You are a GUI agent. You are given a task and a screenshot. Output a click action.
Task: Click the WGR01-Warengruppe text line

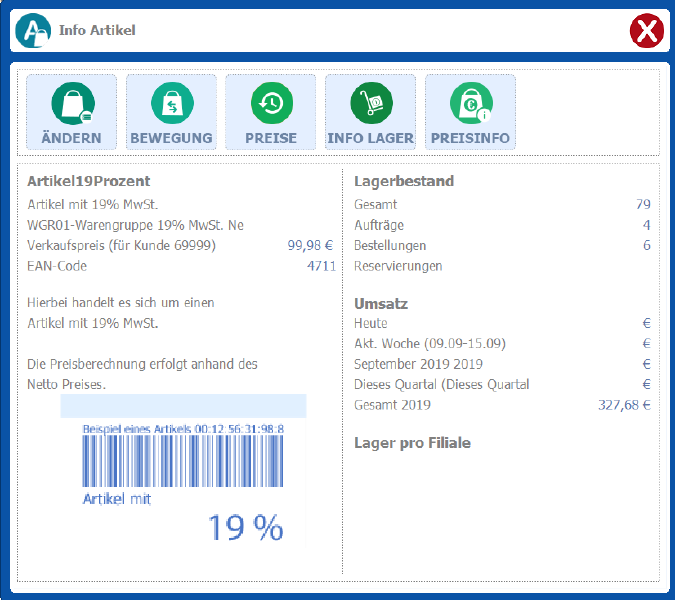pyautogui.click(x=135, y=225)
